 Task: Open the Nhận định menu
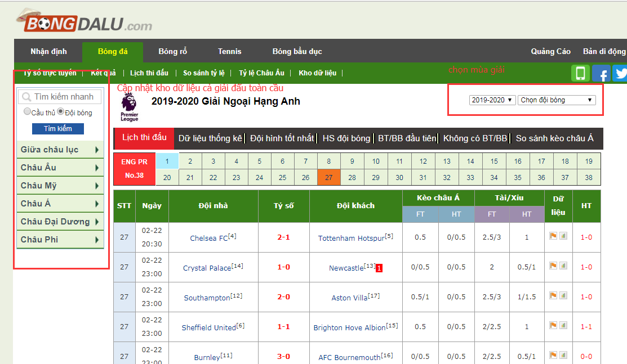pyautogui.click(x=49, y=52)
